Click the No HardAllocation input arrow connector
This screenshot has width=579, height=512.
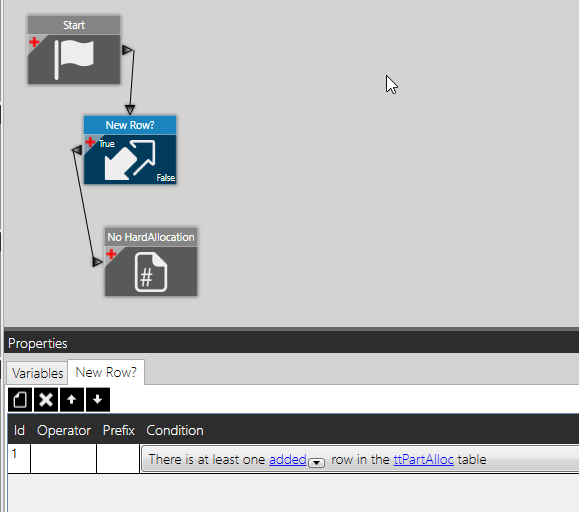[97, 262]
